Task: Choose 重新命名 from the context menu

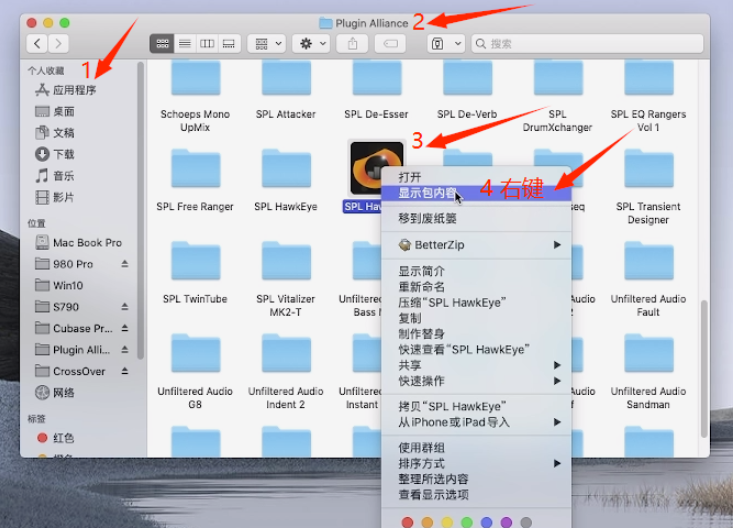Action: pos(476,287)
